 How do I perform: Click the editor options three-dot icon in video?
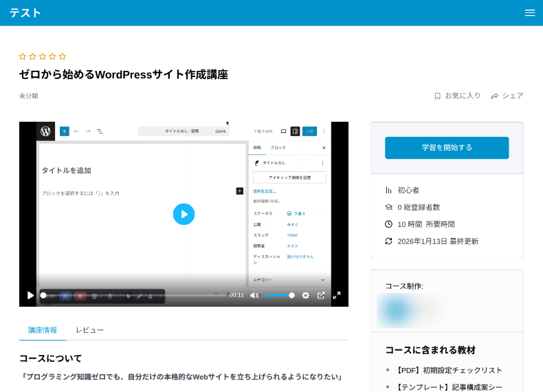[324, 131]
